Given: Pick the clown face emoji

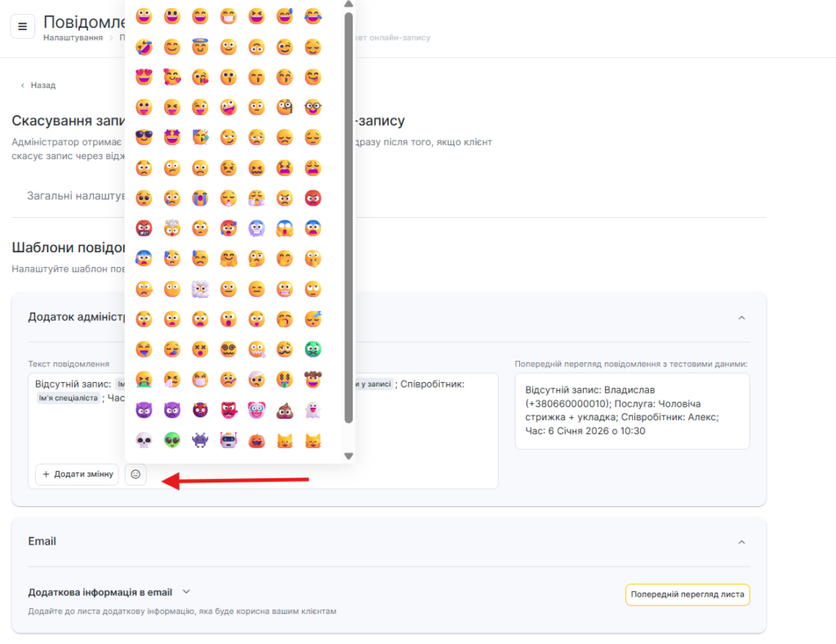Looking at the screenshot, I should [x=256, y=411].
